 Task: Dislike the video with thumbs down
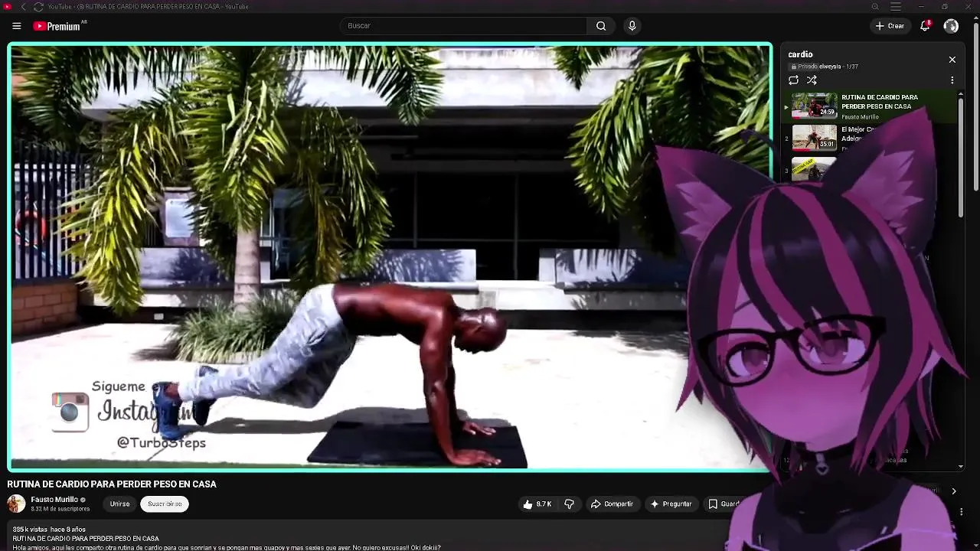(569, 504)
